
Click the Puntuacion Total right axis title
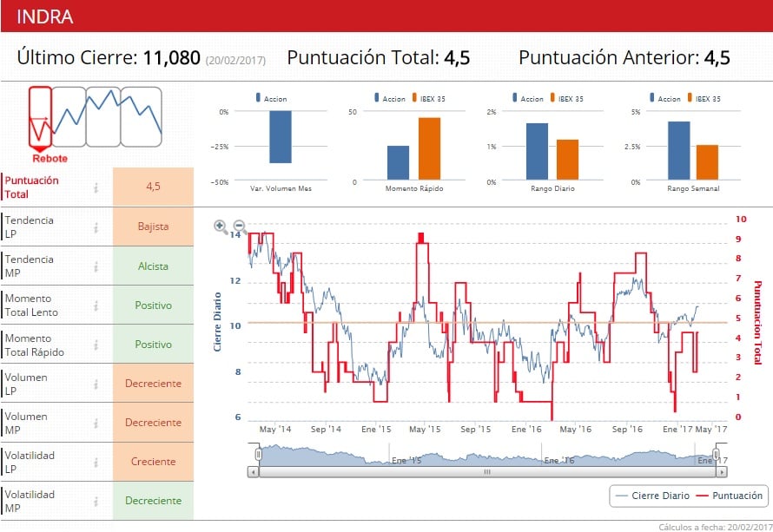tap(757, 323)
